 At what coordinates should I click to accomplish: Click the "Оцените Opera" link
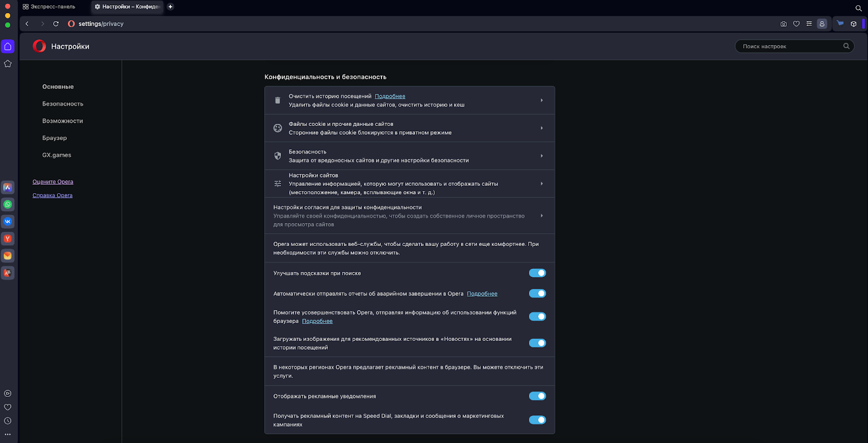53,182
